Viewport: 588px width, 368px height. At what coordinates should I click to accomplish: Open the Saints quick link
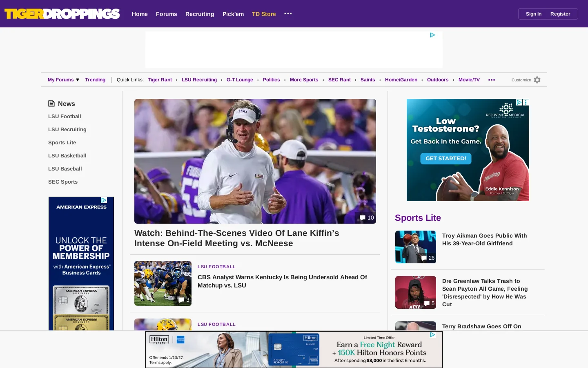367,80
